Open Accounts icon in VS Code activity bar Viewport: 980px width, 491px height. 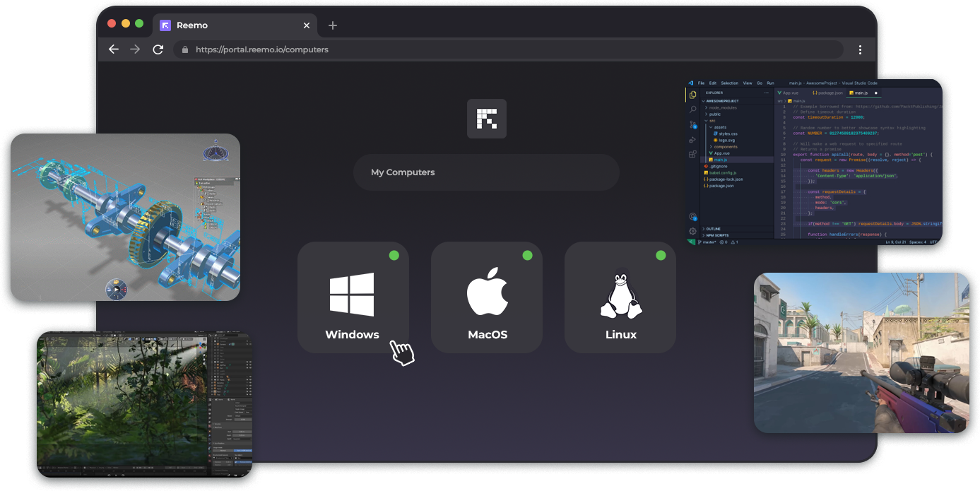pos(693,217)
